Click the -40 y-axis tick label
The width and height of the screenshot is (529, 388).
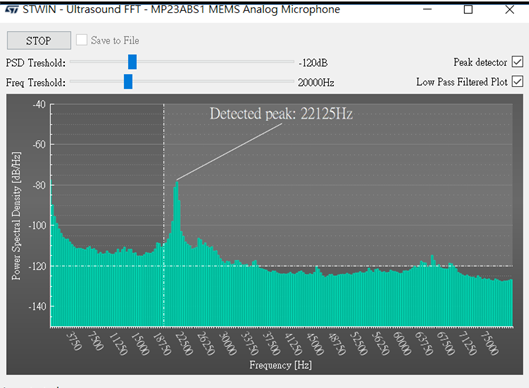click(39, 104)
